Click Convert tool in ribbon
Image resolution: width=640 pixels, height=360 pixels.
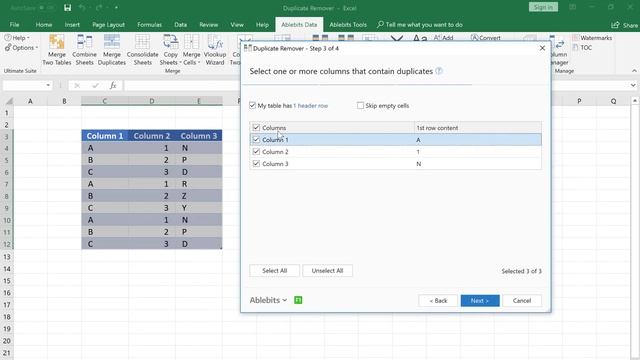click(x=486, y=38)
